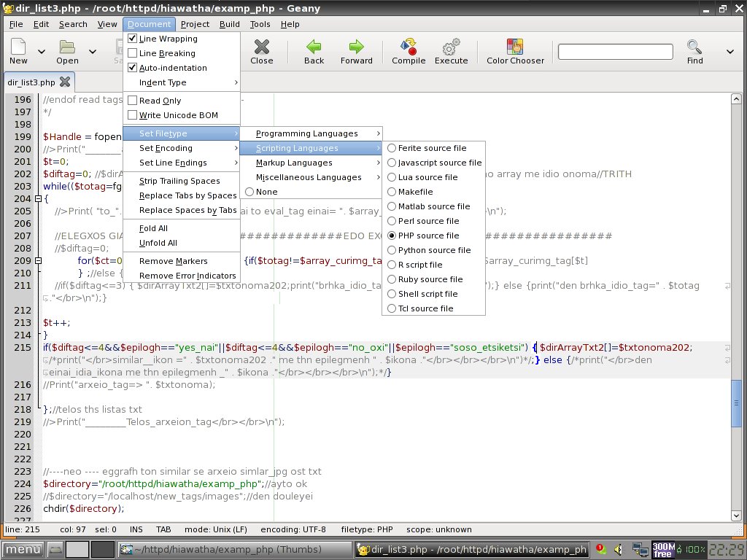This screenshot has height=560, width=747.
Task: Click the network monitors tray icon
Action: (640, 550)
